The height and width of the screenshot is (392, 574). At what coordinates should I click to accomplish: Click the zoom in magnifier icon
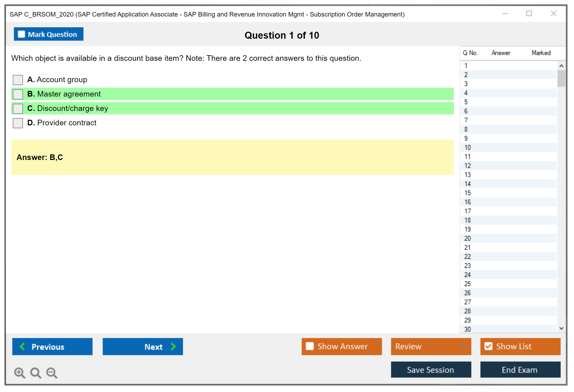19,373
